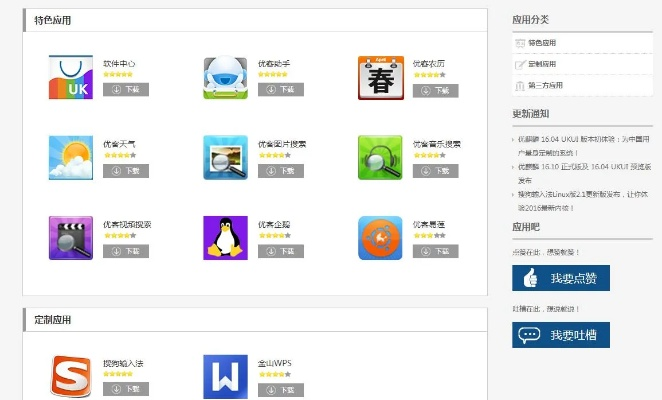Open the 优客音乐搜索 headphones icon
The height and width of the screenshot is (400, 662).
pyautogui.click(x=380, y=158)
